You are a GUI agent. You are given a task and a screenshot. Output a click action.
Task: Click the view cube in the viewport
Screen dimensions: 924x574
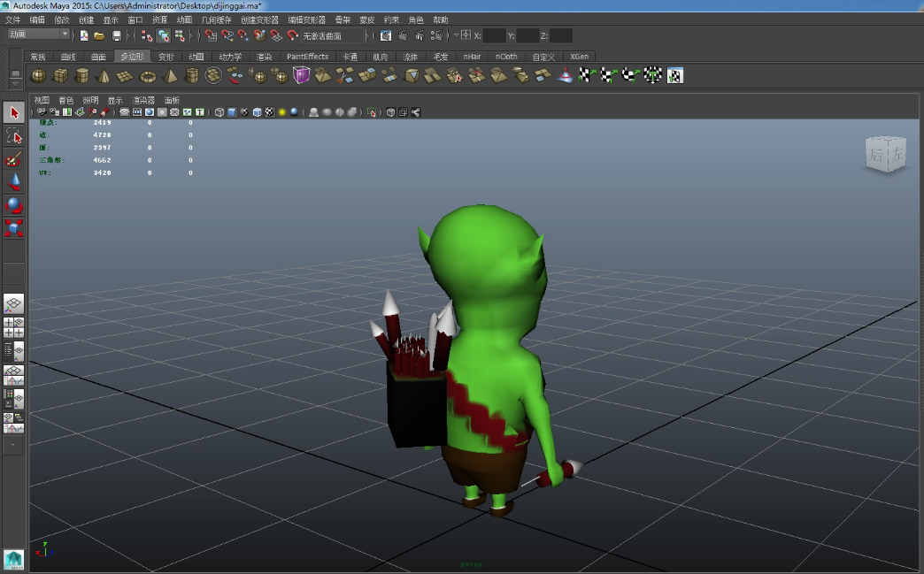886,155
